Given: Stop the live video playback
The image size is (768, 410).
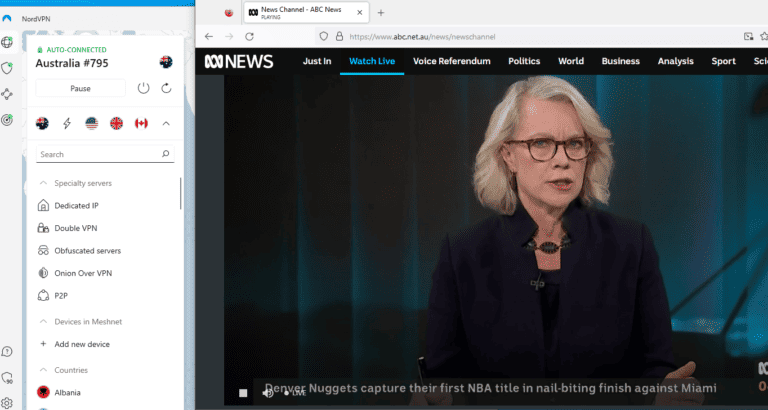Looking at the screenshot, I should 243,393.
